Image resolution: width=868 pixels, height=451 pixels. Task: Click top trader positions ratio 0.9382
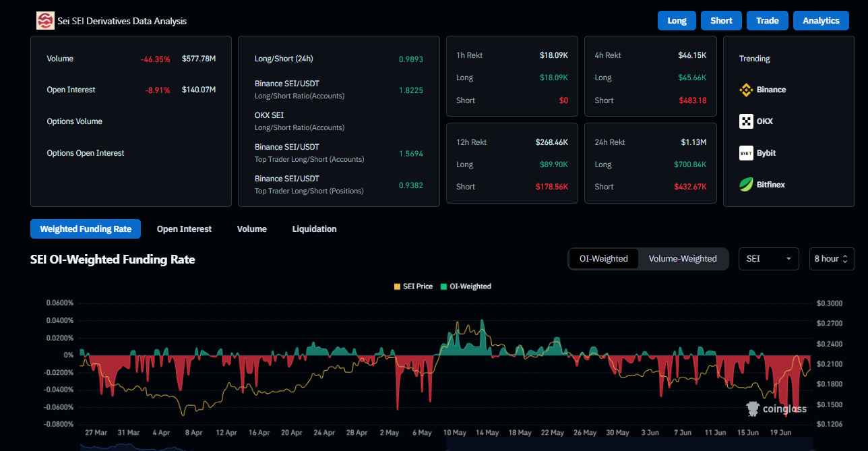[411, 185]
